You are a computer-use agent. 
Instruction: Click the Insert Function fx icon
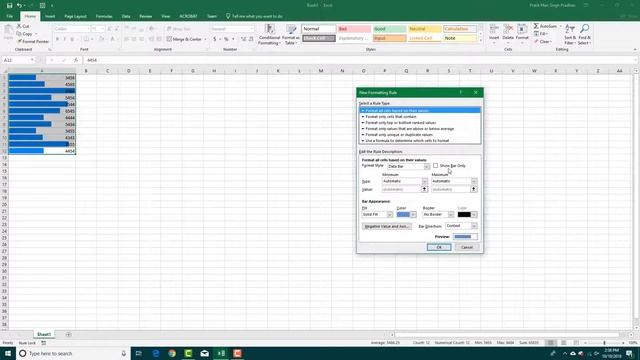[x=76, y=60]
